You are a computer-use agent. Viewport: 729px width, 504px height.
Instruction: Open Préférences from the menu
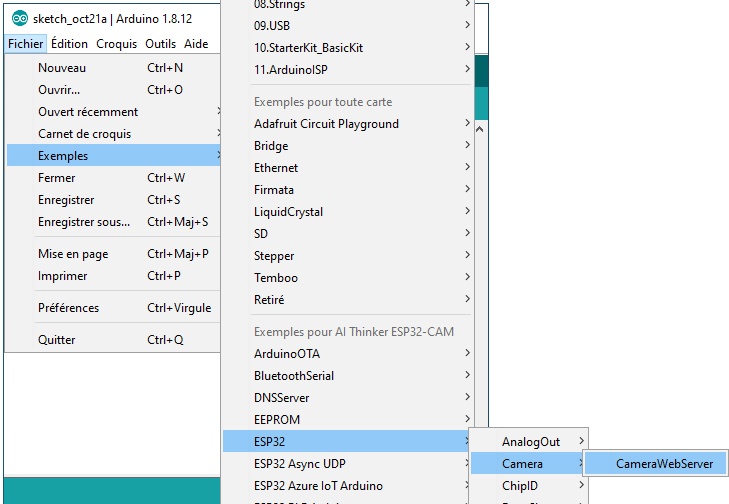click(x=68, y=308)
